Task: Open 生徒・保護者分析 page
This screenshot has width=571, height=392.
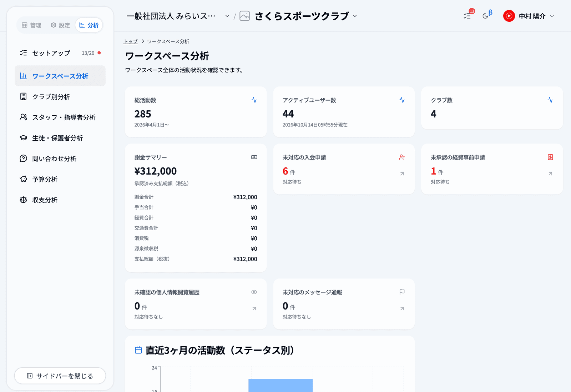Action: pos(60,138)
